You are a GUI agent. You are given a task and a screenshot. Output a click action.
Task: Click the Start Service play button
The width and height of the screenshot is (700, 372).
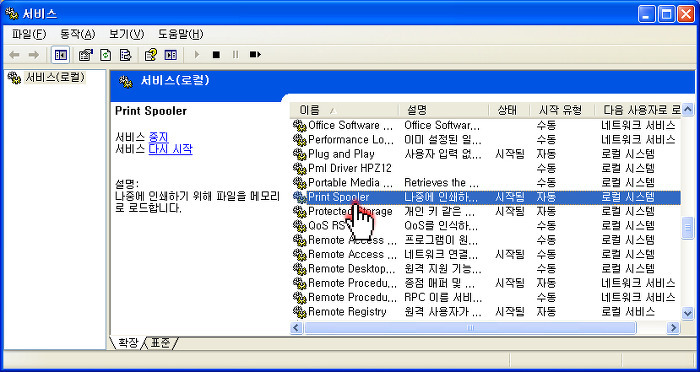pos(196,55)
